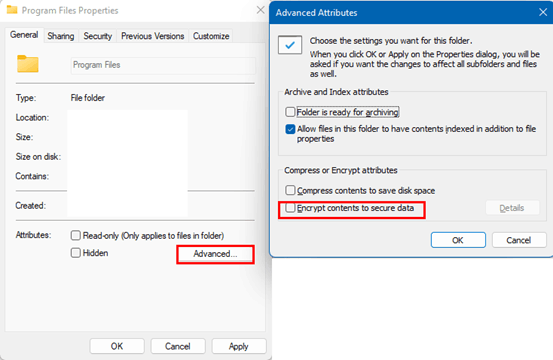This screenshot has height=360, width=553.
Task: Enable the Hidden attribute checkbox
Action: click(75, 253)
